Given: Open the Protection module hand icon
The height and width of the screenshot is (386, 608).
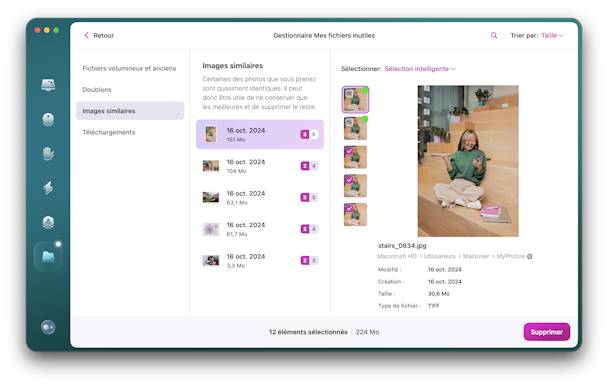Looking at the screenshot, I should point(48,154).
